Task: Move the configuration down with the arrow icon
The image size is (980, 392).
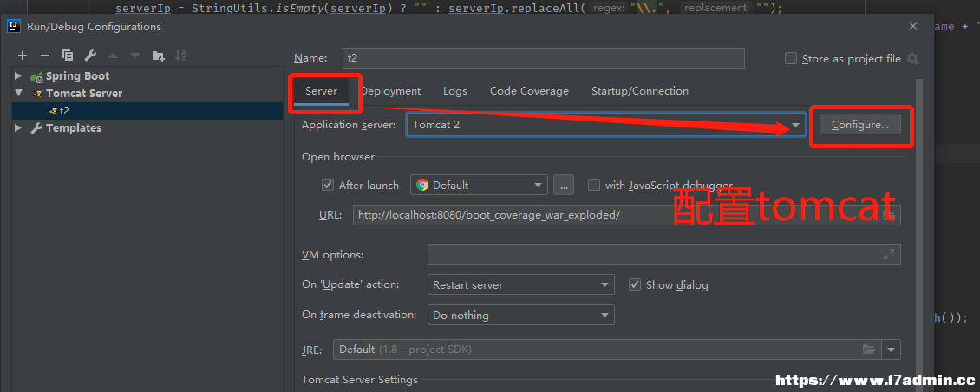Action: point(135,56)
